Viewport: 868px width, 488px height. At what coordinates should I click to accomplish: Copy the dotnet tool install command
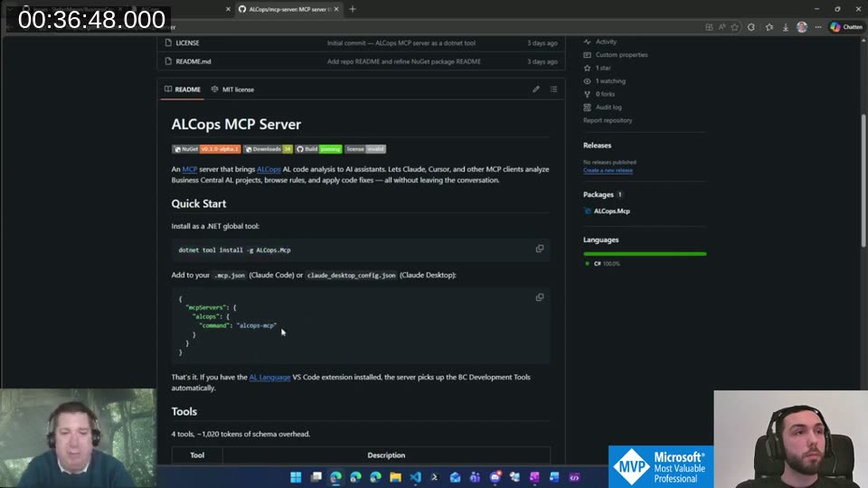click(x=540, y=249)
